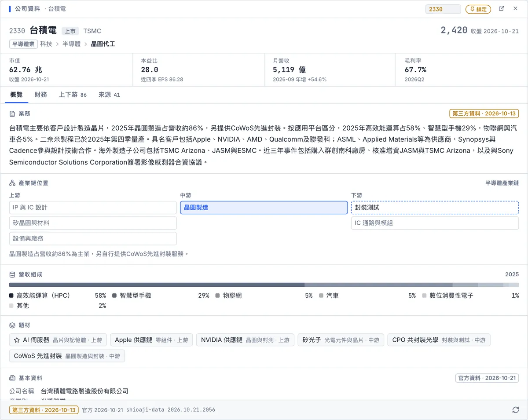The image size is (528, 420).
Task: Open the NVIDIA 供應鏈 theme chip
Action: (245, 340)
